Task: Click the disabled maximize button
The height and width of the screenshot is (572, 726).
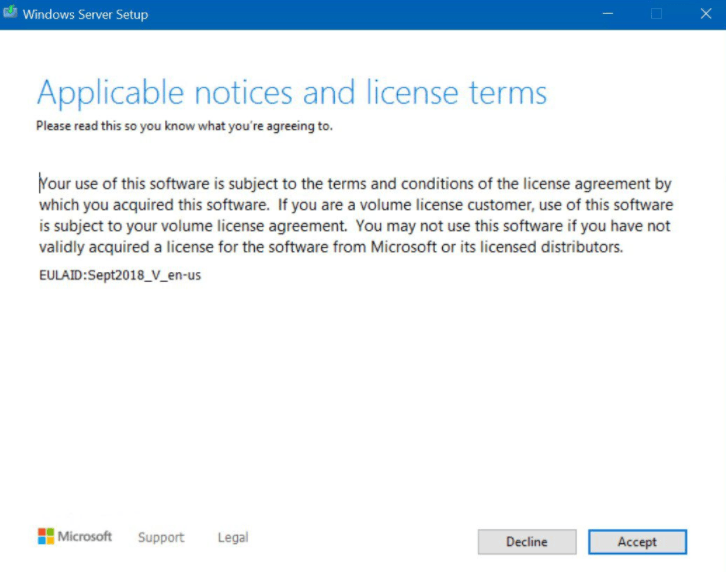Action: 656,14
